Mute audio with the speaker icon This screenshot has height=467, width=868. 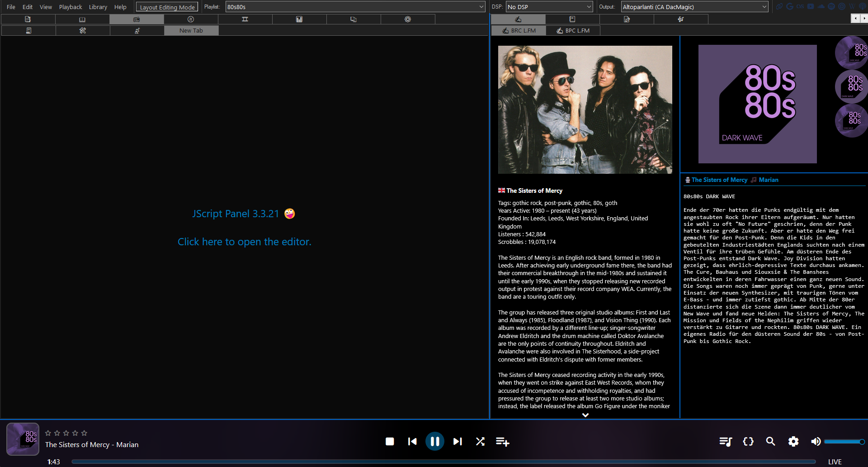[x=816, y=441]
